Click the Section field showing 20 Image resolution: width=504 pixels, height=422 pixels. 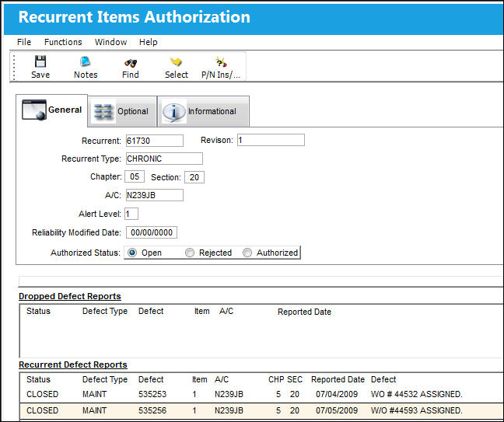tap(194, 177)
